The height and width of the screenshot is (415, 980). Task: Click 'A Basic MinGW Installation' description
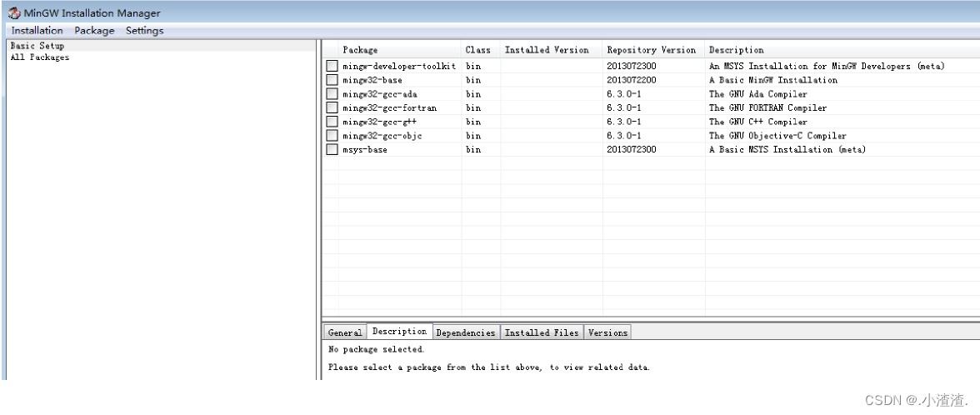click(773, 80)
